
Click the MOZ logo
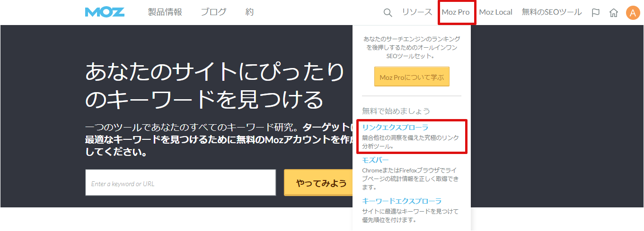[105, 12]
